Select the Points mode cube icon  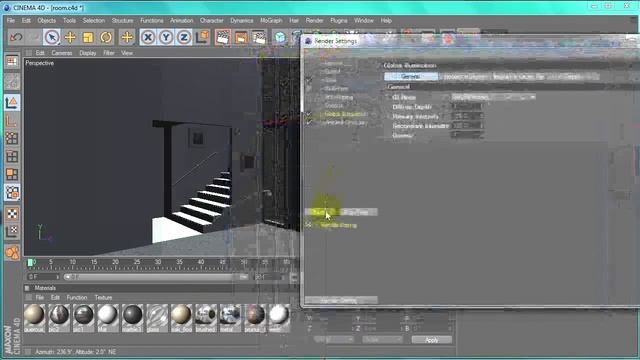(x=12, y=138)
